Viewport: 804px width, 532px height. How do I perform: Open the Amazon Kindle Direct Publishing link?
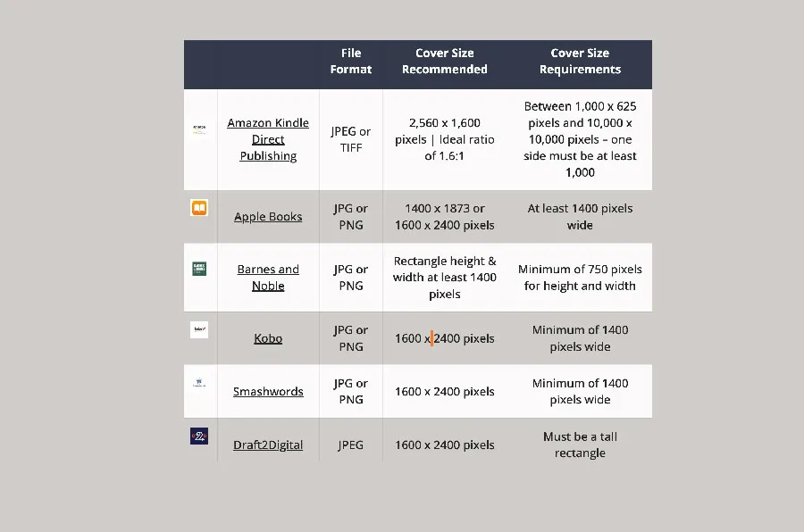[x=268, y=139]
